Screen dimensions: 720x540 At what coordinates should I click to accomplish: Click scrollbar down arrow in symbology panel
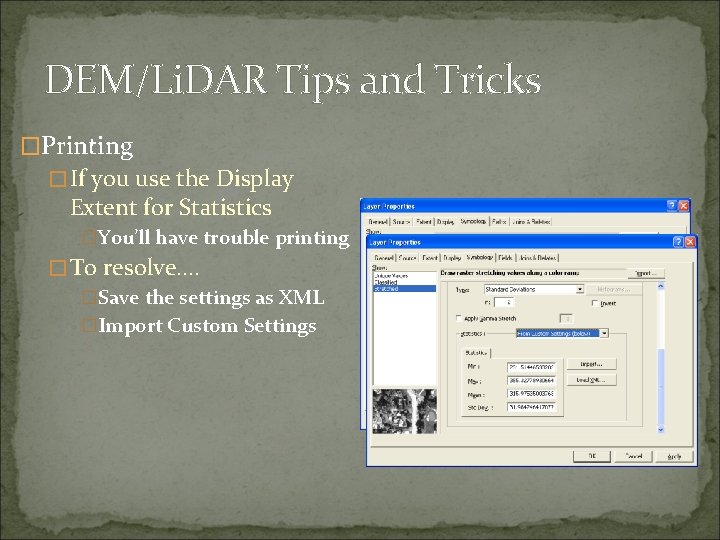click(x=661, y=430)
